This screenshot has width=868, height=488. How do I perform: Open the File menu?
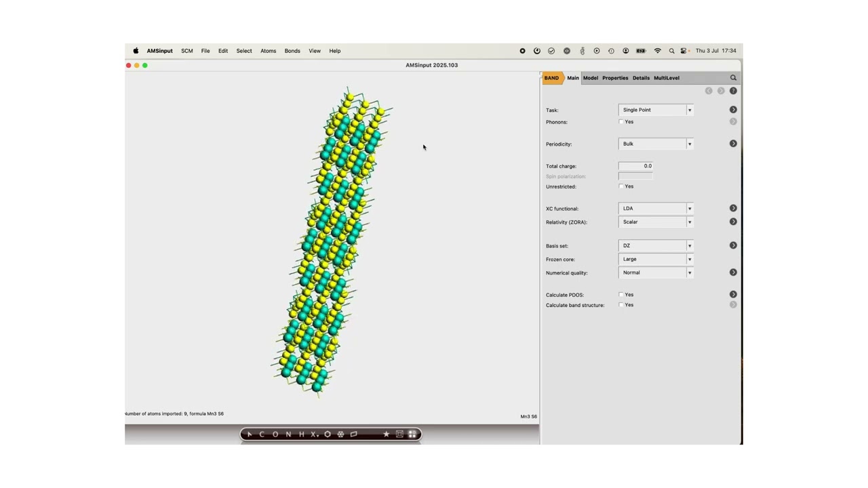coord(205,51)
